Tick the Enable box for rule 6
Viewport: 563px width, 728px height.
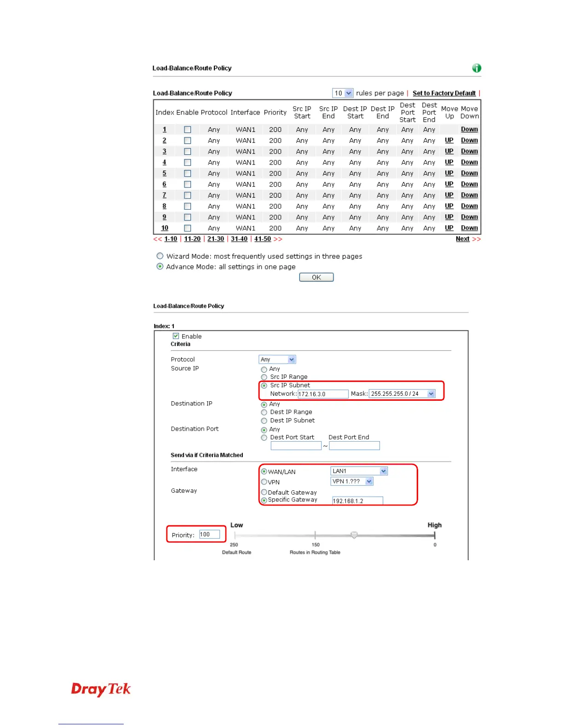pos(187,184)
